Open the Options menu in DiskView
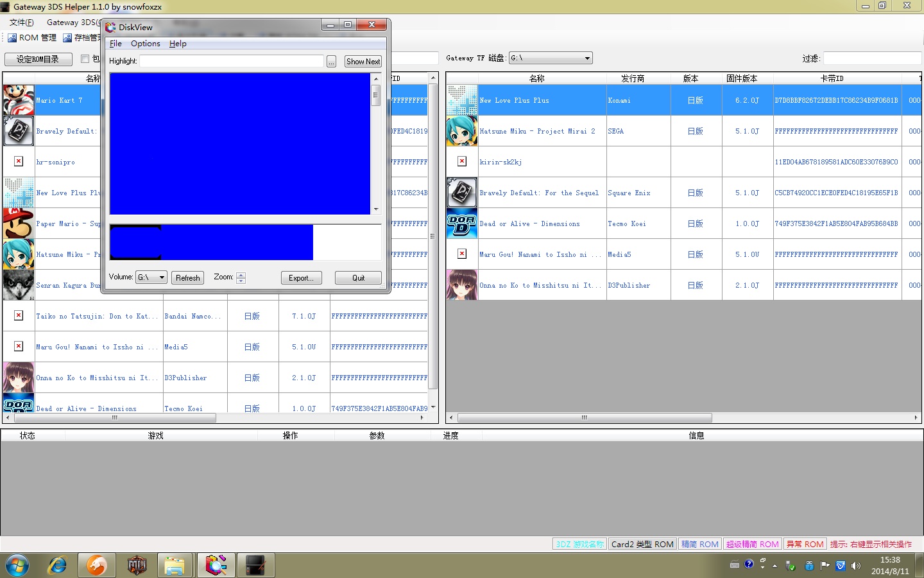This screenshot has height=578, width=924. [x=146, y=44]
